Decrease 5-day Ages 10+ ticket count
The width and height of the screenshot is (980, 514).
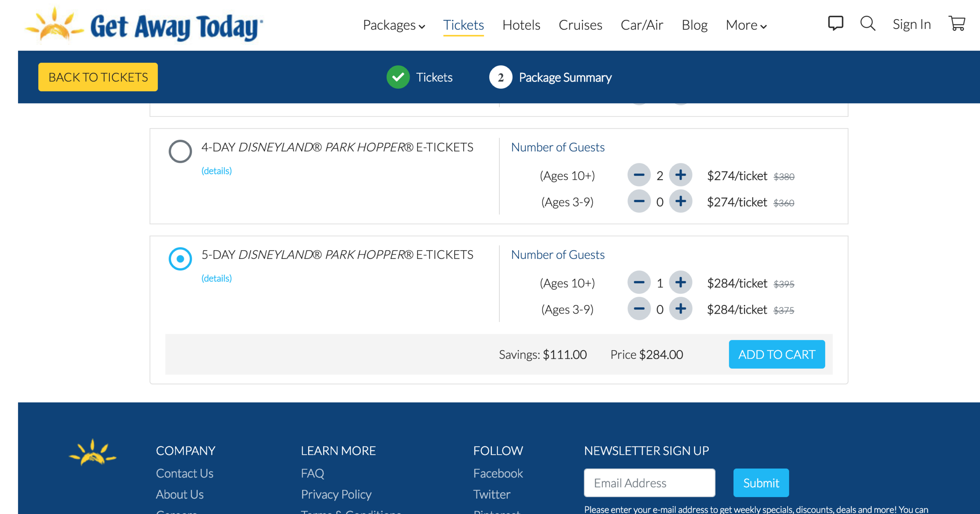click(x=639, y=282)
